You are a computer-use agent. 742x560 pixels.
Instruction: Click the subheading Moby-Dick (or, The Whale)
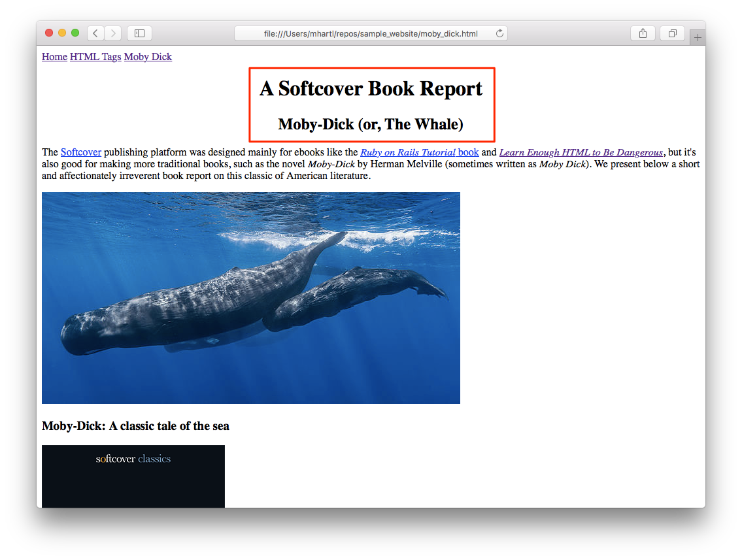tap(371, 124)
